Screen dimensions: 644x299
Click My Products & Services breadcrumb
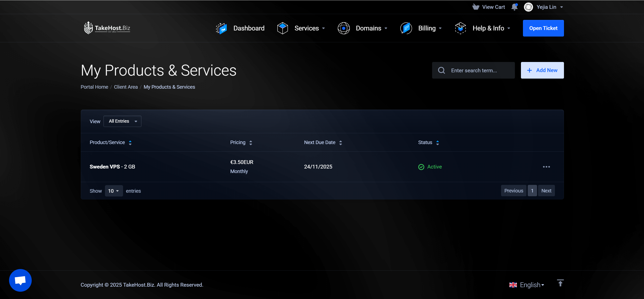[169, 87]
